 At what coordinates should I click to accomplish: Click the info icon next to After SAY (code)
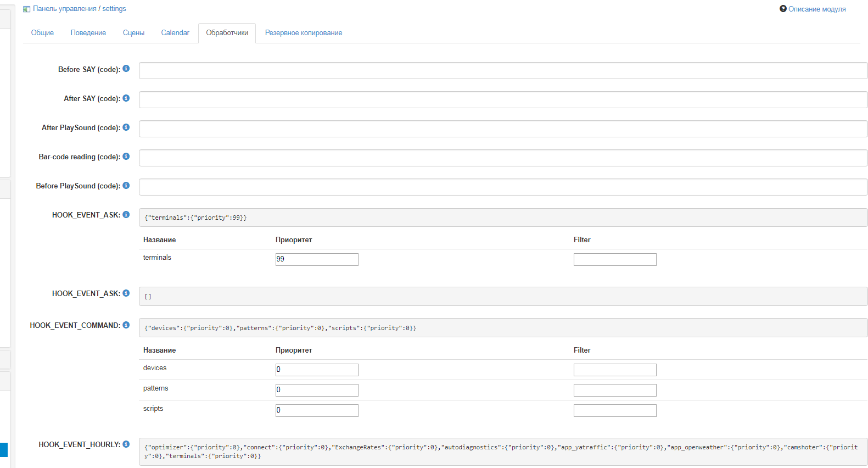coord(126,98)
